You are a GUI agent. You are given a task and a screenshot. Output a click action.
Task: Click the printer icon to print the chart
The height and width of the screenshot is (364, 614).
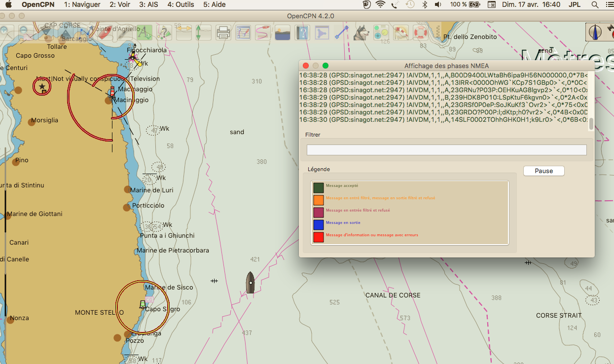(223, 33)
